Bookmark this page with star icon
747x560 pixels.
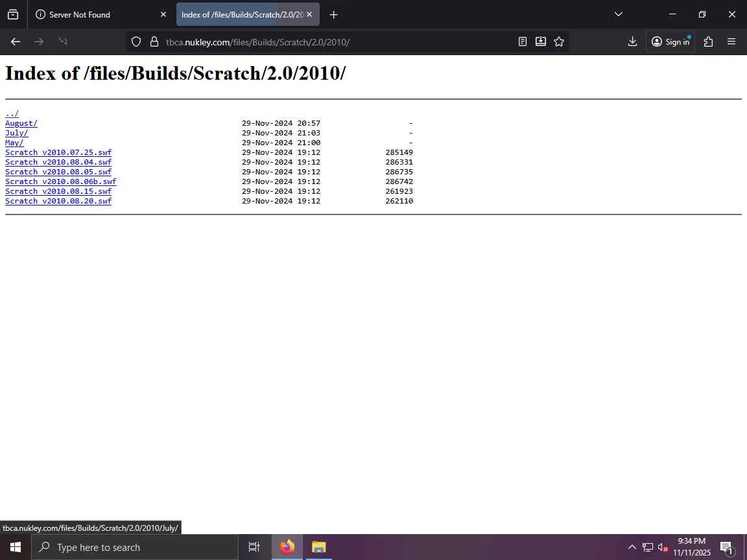click(x=559, y=42)
